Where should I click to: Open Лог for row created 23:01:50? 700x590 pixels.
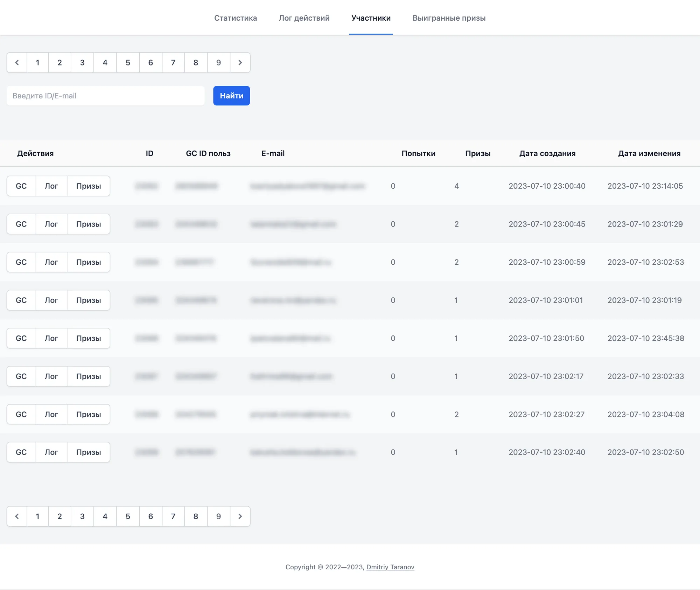51,338
